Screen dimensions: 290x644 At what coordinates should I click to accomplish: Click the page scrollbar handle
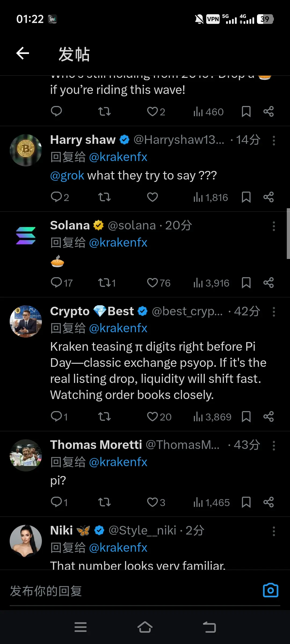(x=288, y=233)
